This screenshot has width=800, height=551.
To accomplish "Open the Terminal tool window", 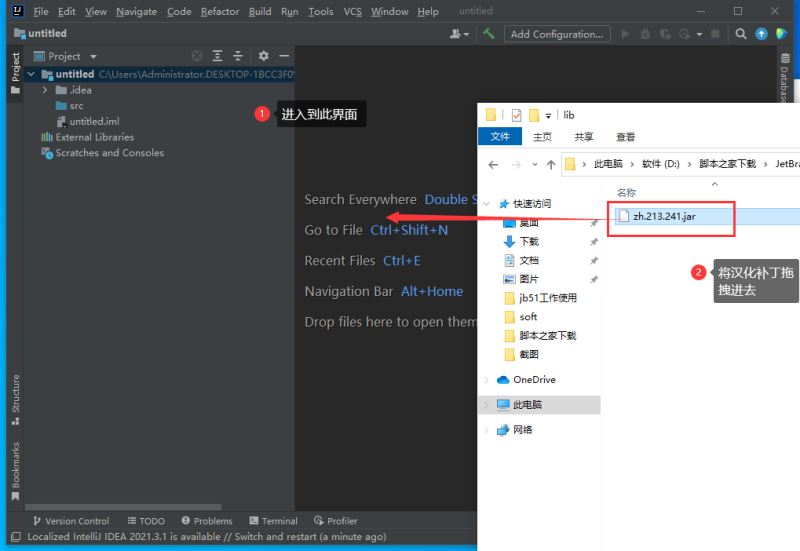I will (x=273, y=521).
